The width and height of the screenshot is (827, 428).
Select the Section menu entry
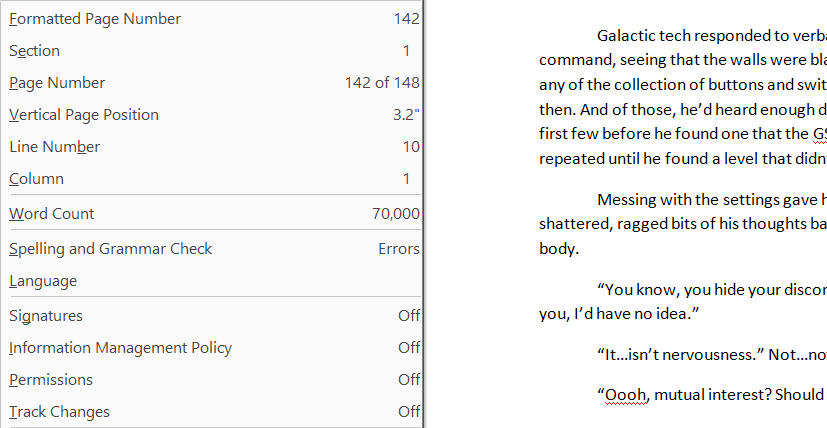click(x=35, y=51)
